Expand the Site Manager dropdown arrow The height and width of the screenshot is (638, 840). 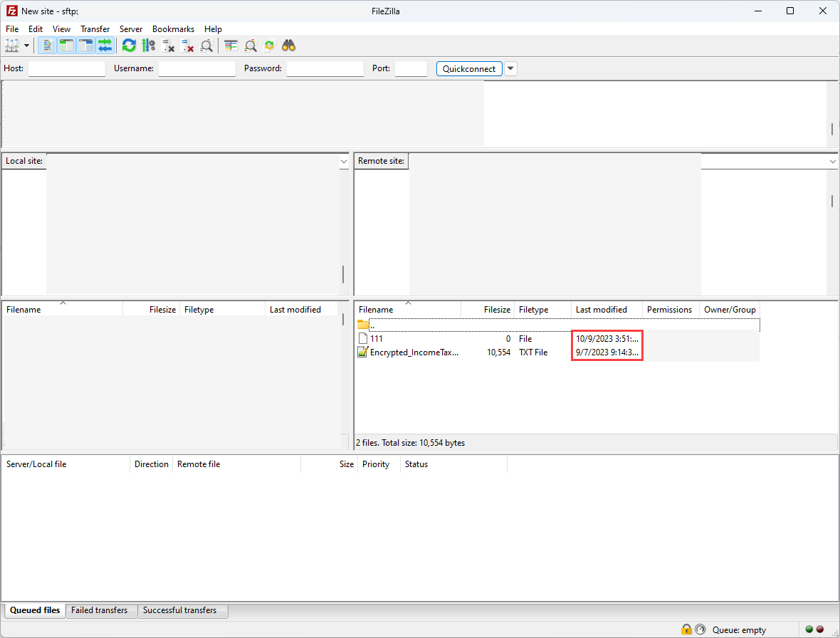pos(26,46)
